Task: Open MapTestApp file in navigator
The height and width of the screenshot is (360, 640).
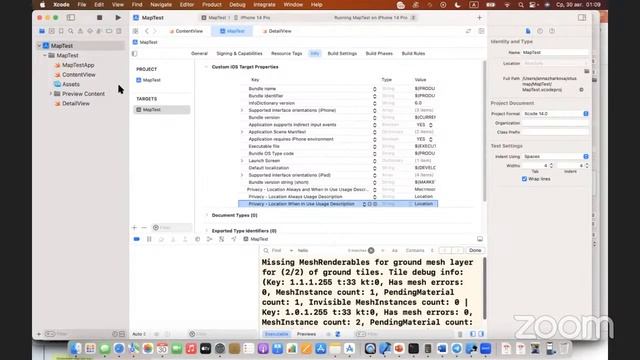Action: 78,65
